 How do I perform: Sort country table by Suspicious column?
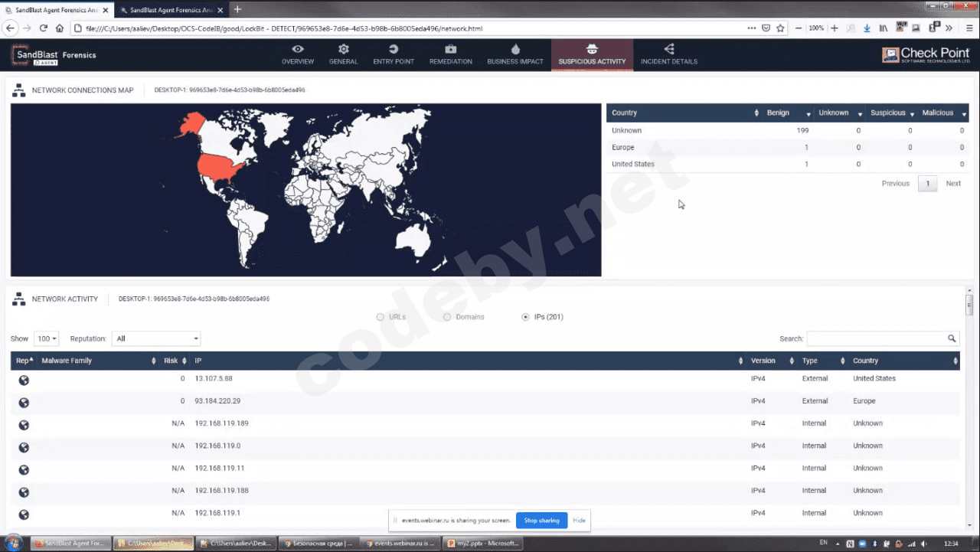890,113
